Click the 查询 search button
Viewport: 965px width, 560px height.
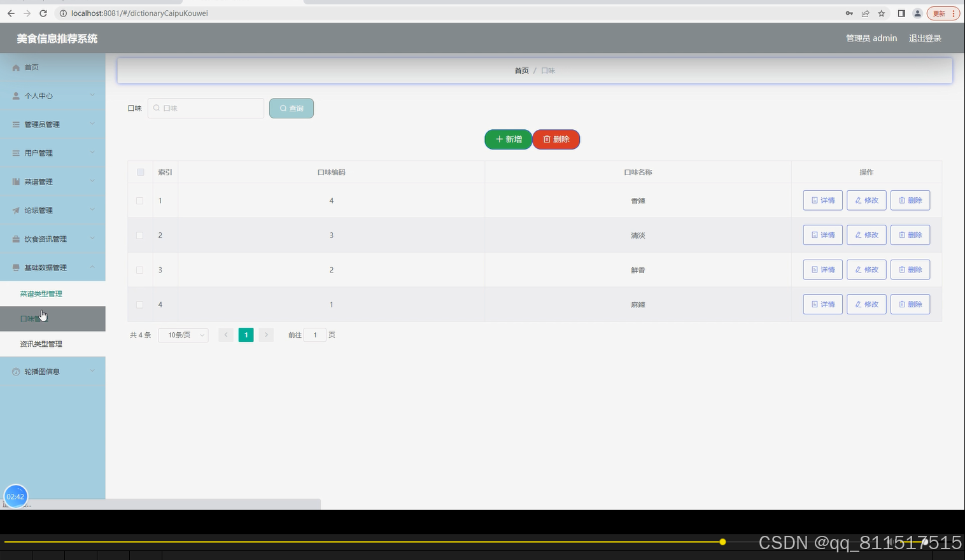(292, 108)
